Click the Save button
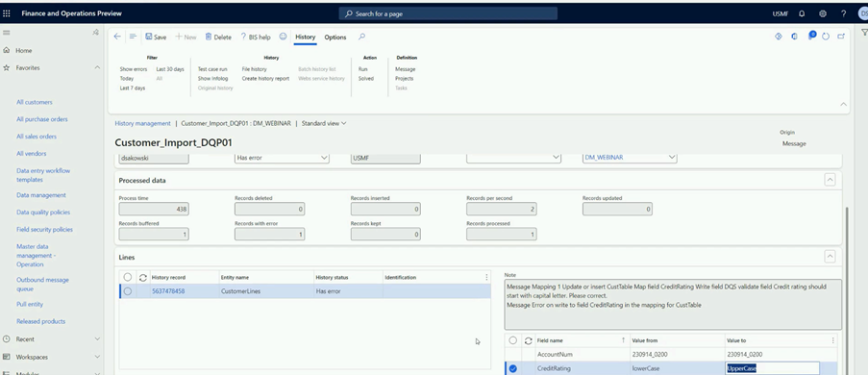Viewport: 868px width, 375px height. coord(156,37)
